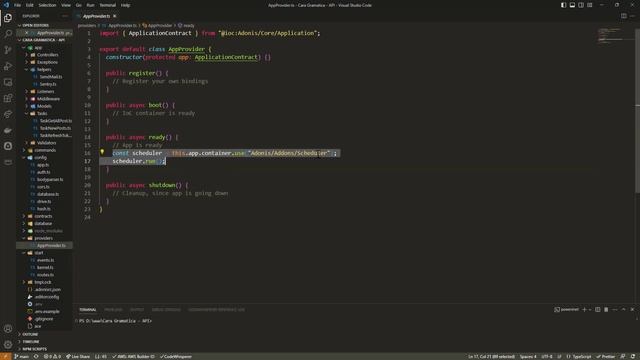Open the File menu
The height and width of the screenshot is (360, 640).
17,5
